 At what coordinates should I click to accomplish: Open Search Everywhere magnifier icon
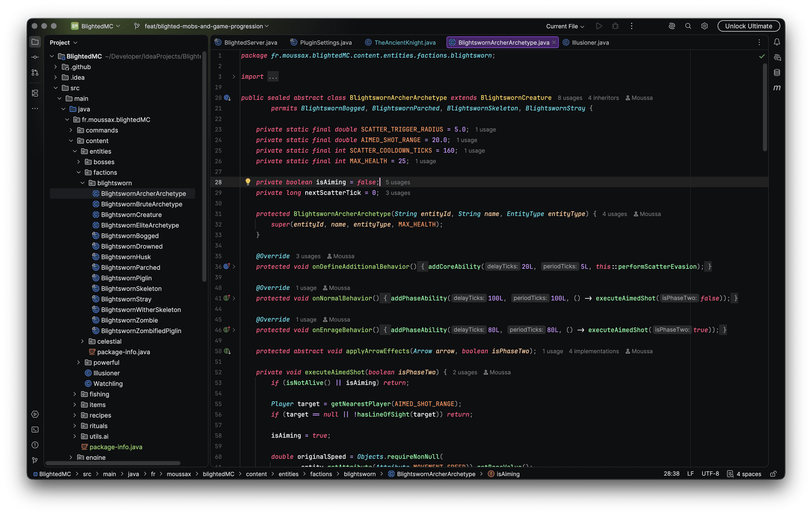coord(688,26)
